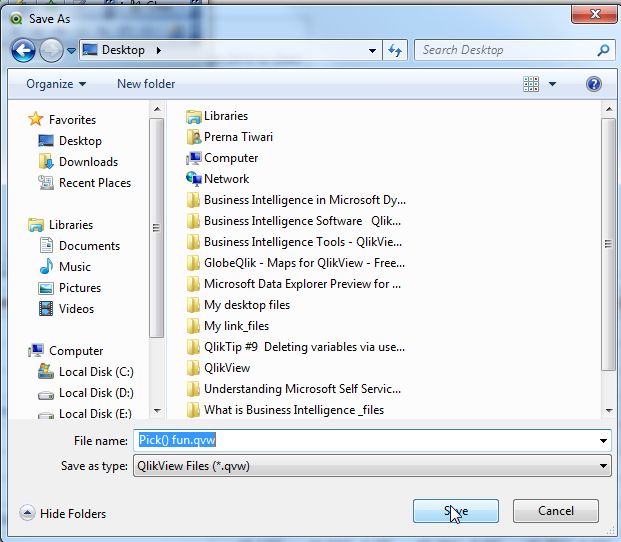Select Documents library
Viewport: 621px width, 542px height.
point(79,245)
